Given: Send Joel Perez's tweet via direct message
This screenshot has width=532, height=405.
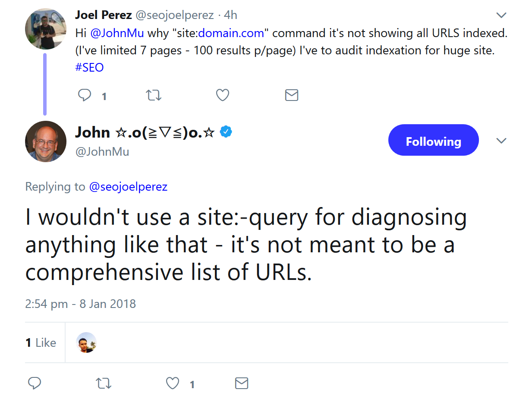Looking at the screenshot, I should [x=292, y=95].
